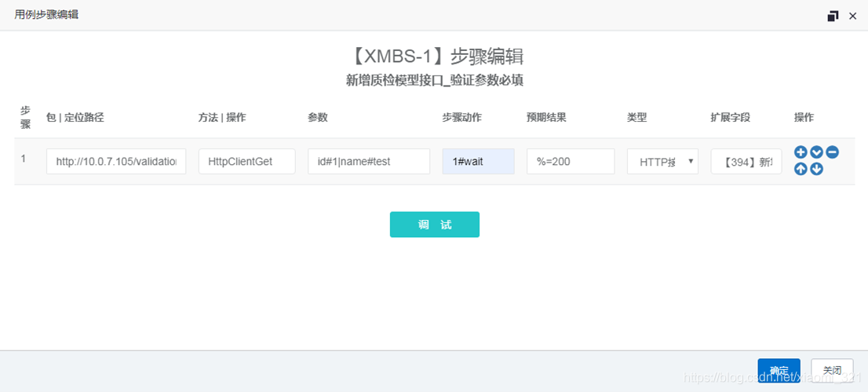Click the 【XMBS-1】步骤编辑 heading

click(x=435, y=57)
